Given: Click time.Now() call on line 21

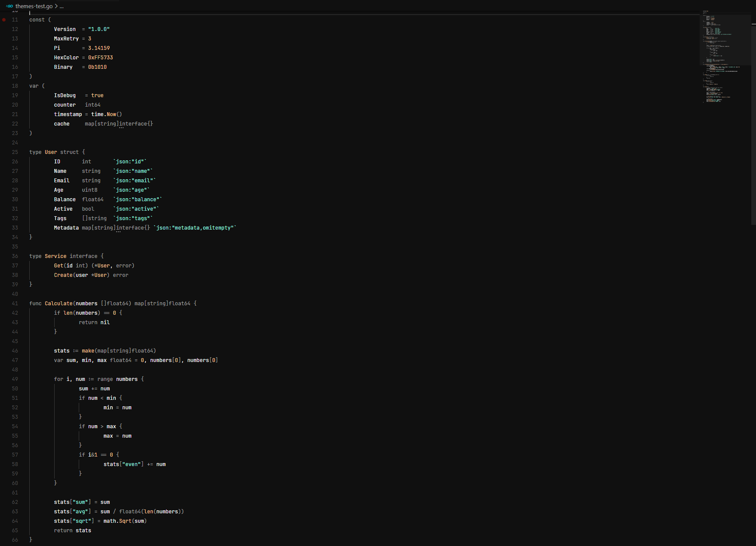Looking at the screenshot, I should (106, 114).
